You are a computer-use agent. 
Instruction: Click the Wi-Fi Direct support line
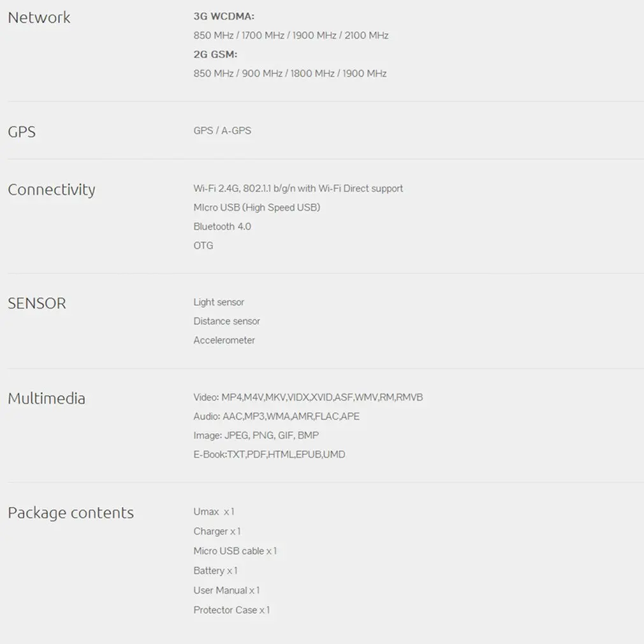298,189
